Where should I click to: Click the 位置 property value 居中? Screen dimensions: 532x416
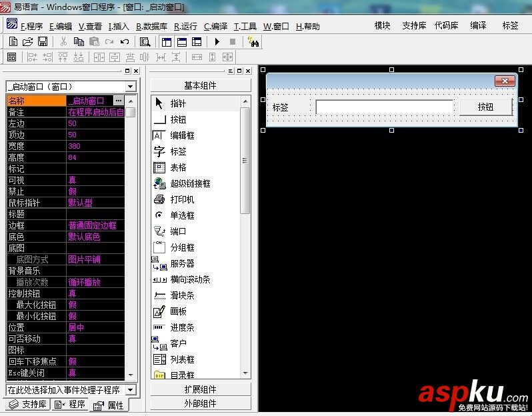click(x=96, y=327)
